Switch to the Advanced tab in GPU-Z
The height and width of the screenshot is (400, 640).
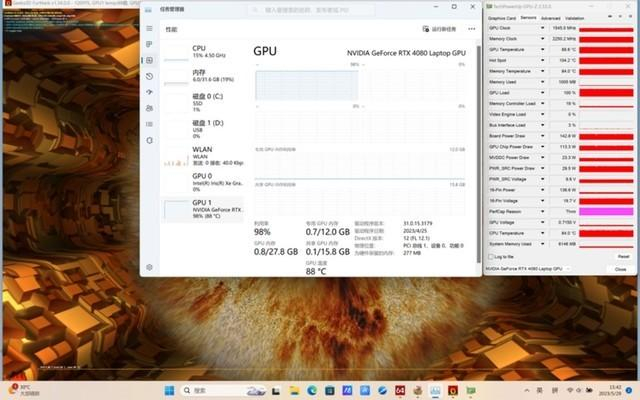coord(550,18)
